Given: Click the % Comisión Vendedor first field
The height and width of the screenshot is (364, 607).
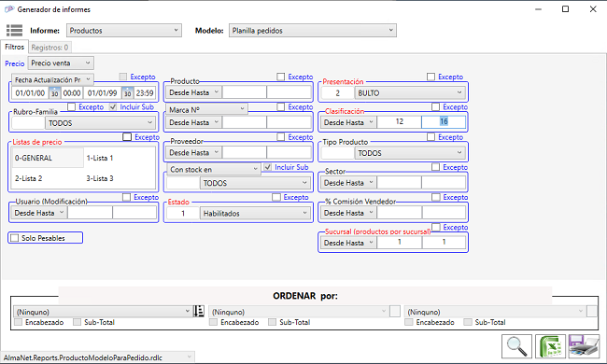Looking at the screenshot, I should tap(399, 213).
